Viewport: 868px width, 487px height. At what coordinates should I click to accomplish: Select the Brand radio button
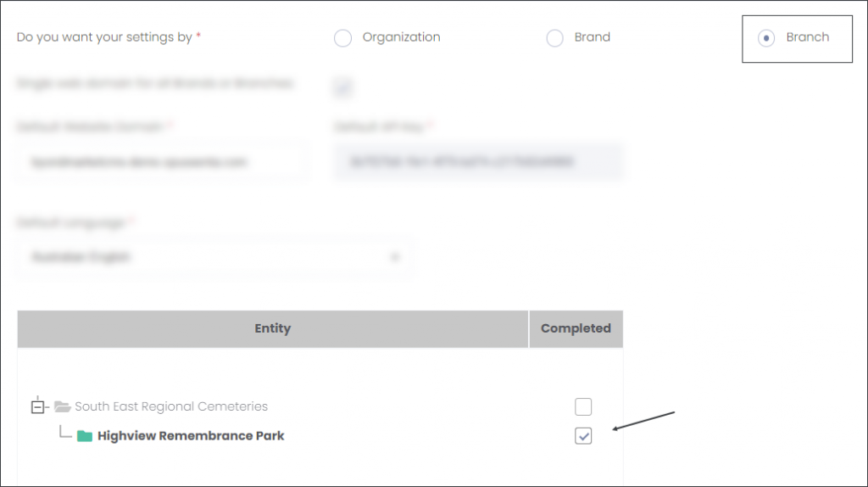(554, 38)
